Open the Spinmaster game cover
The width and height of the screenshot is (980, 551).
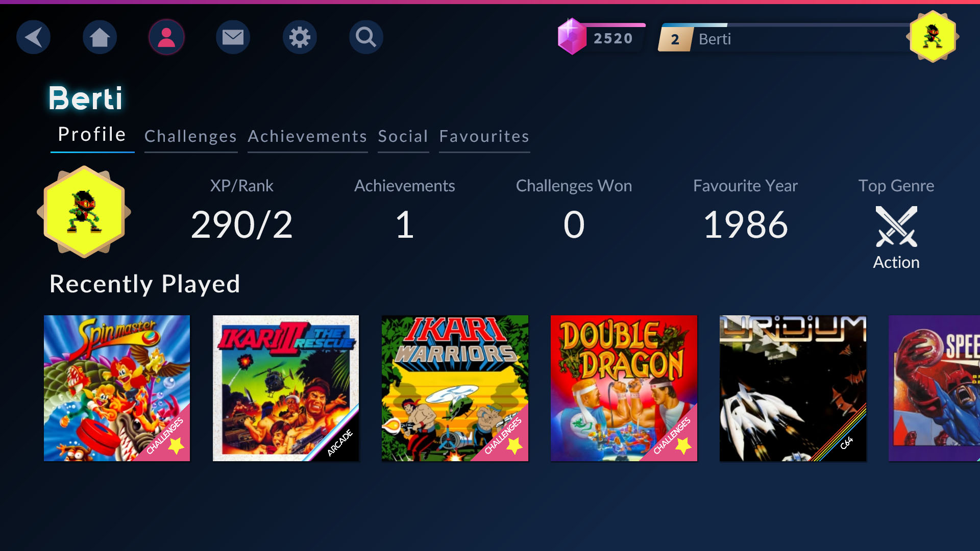[117, 388]
